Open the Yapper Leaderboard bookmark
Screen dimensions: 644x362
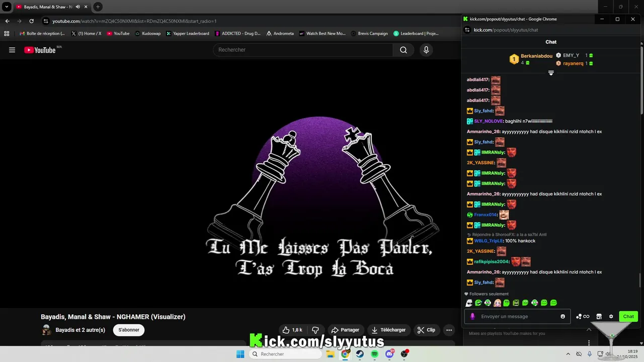coord(188,34)
